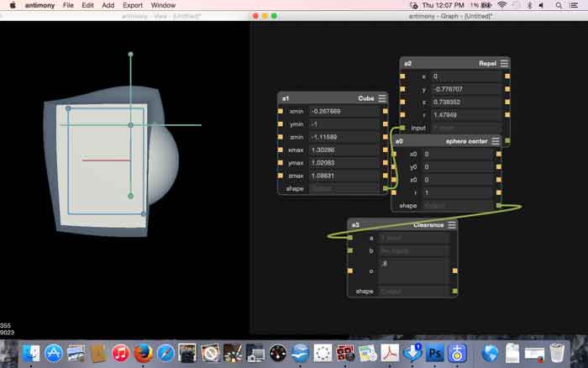Image resolution: width=588 pixels, height=368 pixels.
Task: Click the Repel y output port
Action: [x=507, y=89]
